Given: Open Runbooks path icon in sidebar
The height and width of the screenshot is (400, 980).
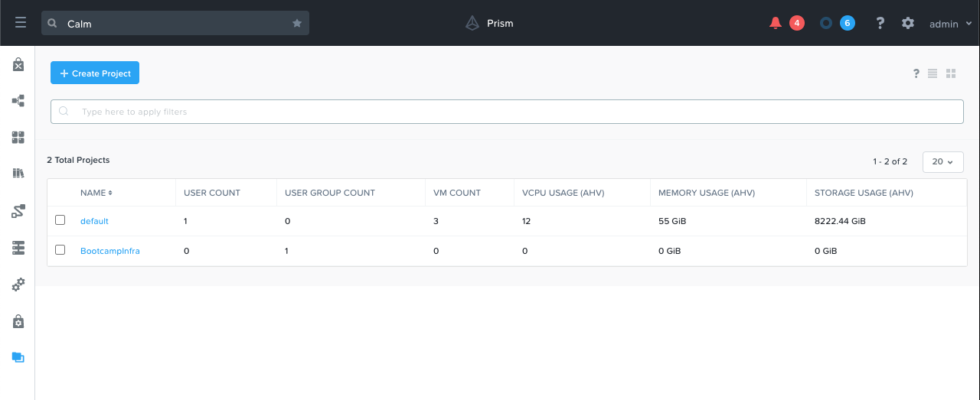Looking at the screenshot, I should [18, 211].
